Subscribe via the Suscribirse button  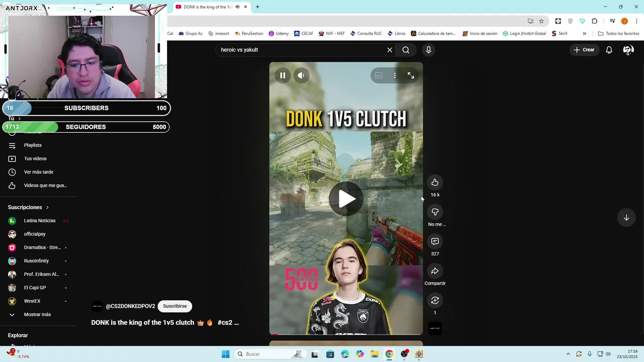(x=175, y=306)
